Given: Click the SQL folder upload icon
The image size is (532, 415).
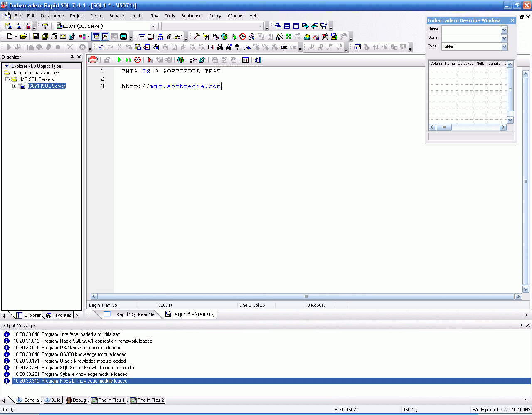Looking at the screenshot, I should pos(334,37).
